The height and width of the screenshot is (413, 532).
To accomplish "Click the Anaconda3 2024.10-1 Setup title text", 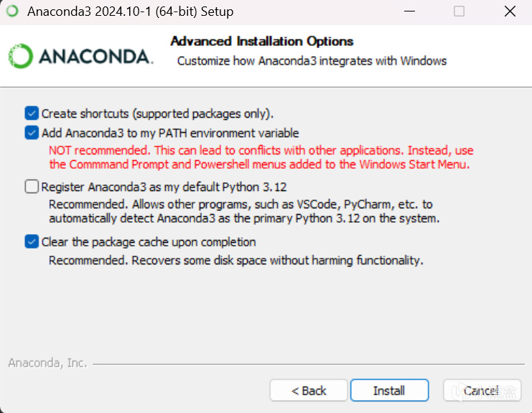I will pos(130,11).
